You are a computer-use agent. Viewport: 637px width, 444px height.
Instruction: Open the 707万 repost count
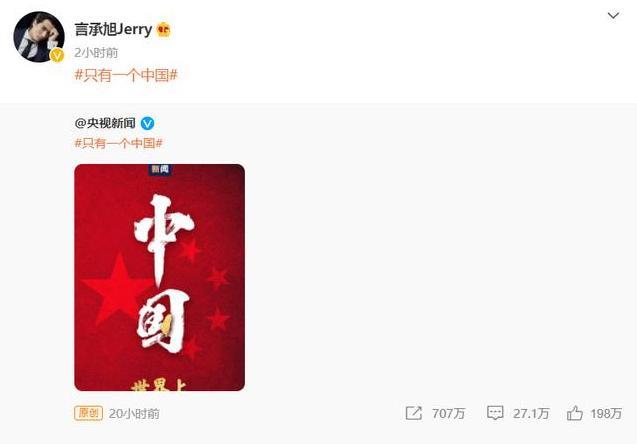click(x=448, y=414)
